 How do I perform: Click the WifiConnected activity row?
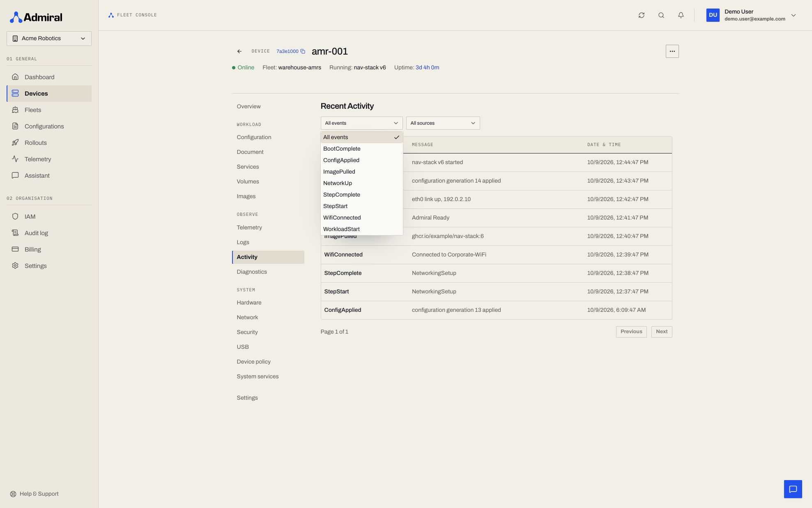tap(496, 255)
